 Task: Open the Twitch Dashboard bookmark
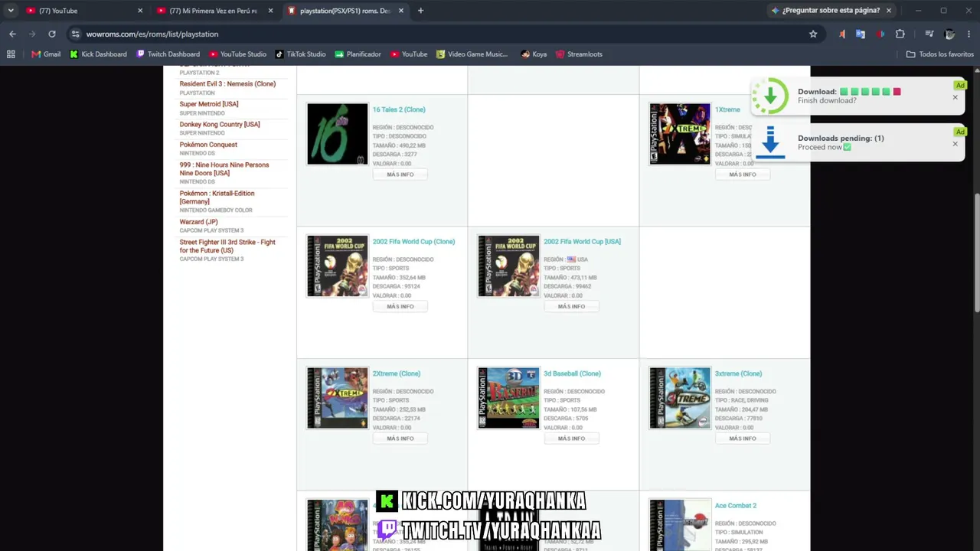(x=168, y=54)
